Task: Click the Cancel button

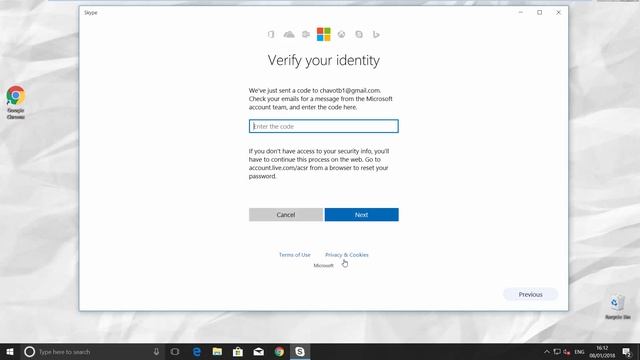Action: tap(286, 215)
